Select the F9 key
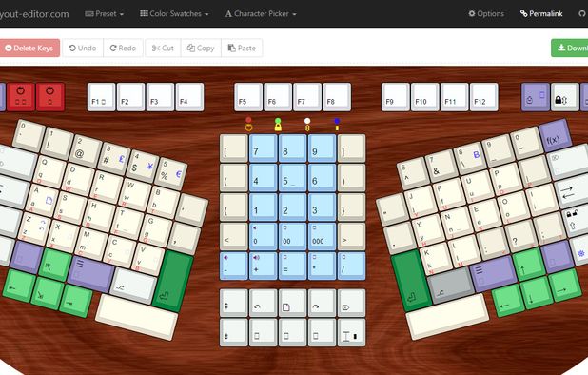Image resolution: width=588 pixels, height=375 pixels. pyautogui.click(x=396, y=97)
